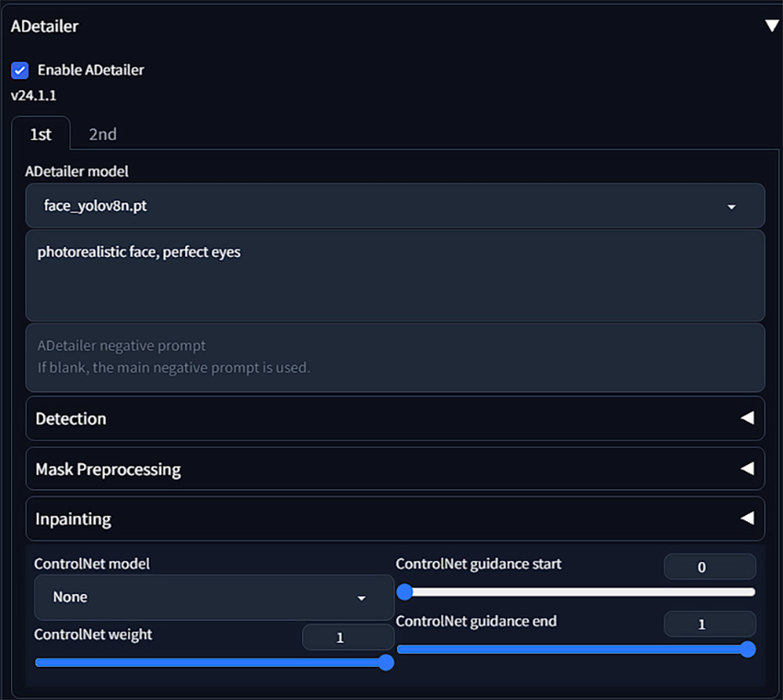Click the ControlNet guidance start value box
783x700 pixels.
pyautogui.click(x=709, y=566)
